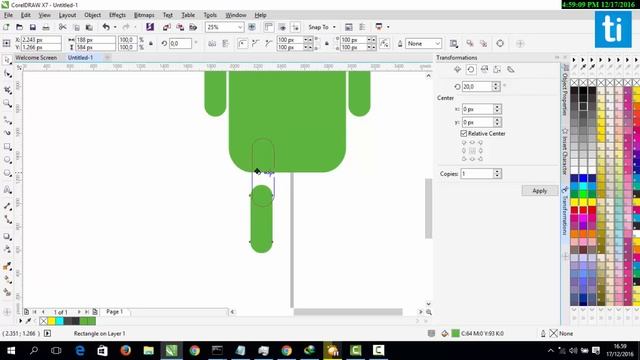This screenshot has width=640, height=360.
Task: Open the Object menu
Action: pos(92,15)
